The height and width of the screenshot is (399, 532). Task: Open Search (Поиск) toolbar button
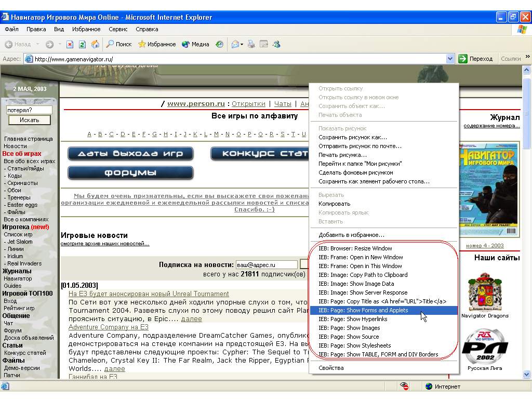[x=119, y=44]
